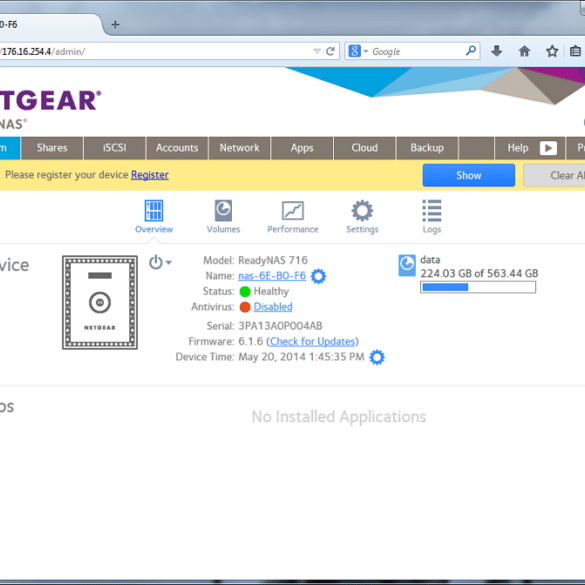Viewport: 585px width, 585px height.
Task: Click the bookmarks list icon
Action: [x=575, y=51]
